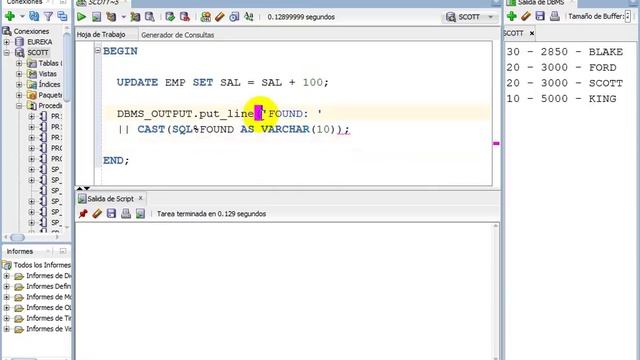Image resolution: width=640 pixels, height=360 pixels.
Task: Close the SCOTT tab in DBMS output panel
Action: [532, 33]
